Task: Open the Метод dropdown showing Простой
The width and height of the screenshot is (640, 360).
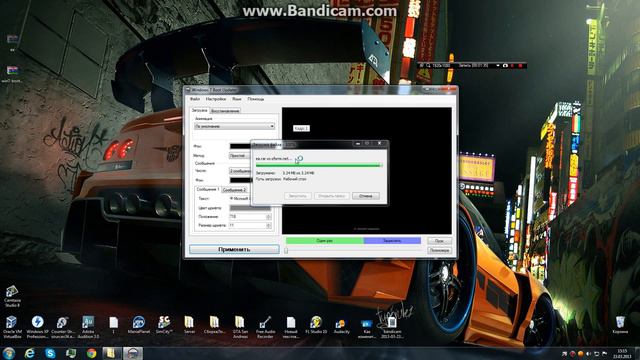Action: coord(240,156)
